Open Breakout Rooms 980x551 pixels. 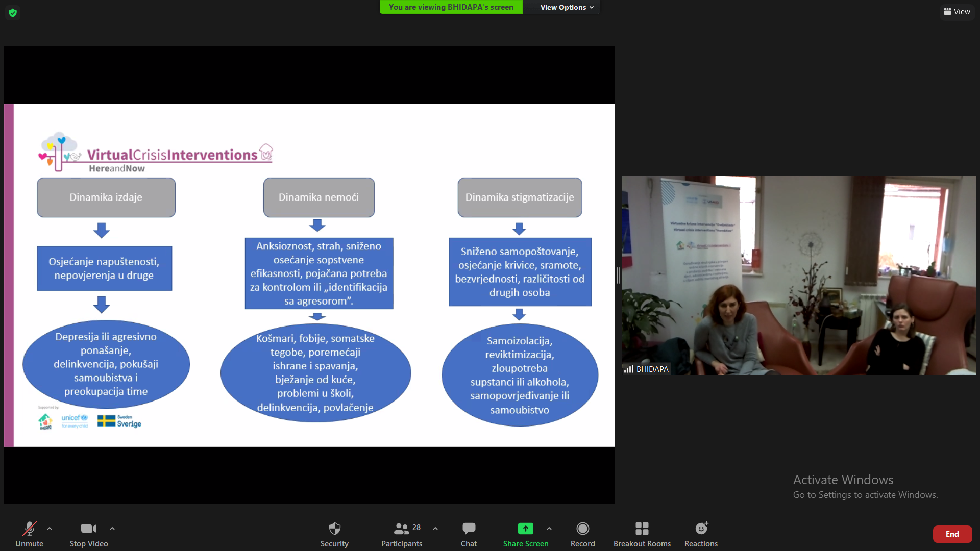pos(642,529)
